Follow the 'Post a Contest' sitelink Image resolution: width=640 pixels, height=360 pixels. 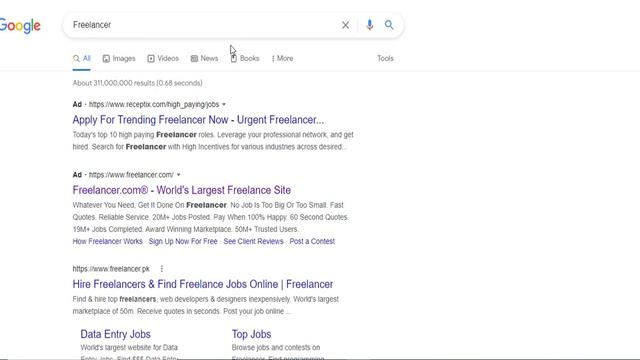312,241
